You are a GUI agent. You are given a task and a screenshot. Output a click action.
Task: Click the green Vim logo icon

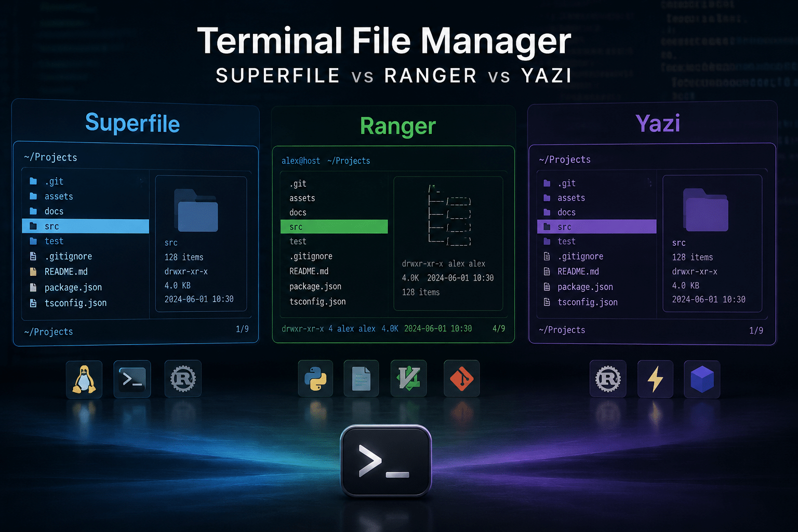[409, 379]
